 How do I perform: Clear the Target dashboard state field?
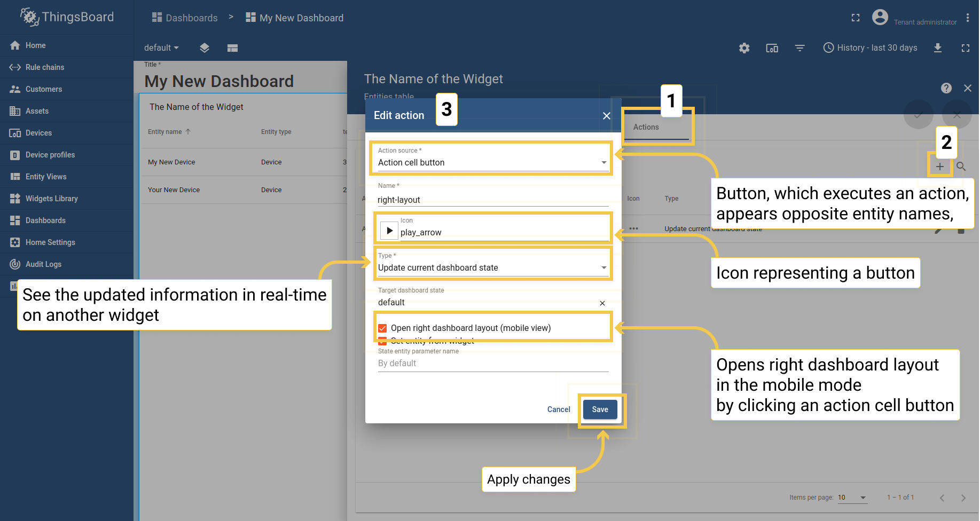pyautogui.click(x=602, y=303)
